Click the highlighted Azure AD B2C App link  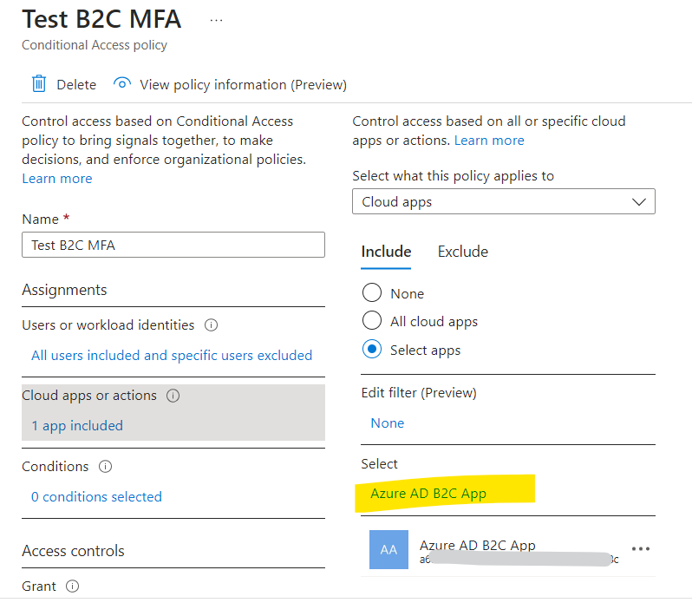point(428,494)
